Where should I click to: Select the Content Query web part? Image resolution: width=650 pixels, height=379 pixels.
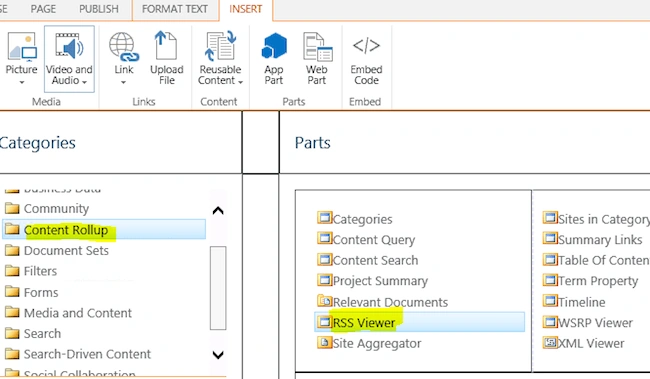366,239
